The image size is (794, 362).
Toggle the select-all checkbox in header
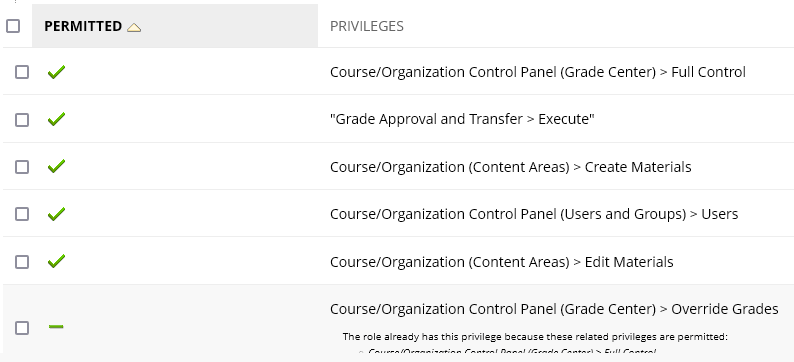pos(13,26)
